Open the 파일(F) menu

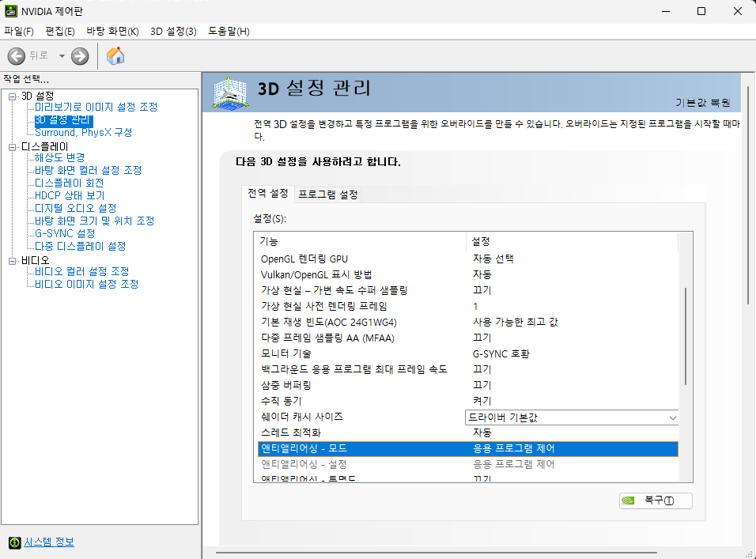[19, 32]
